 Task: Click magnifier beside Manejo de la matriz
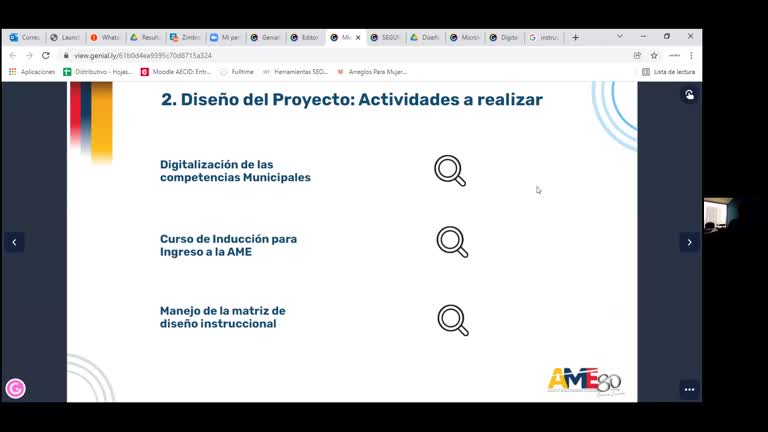[x=453, y=320]
